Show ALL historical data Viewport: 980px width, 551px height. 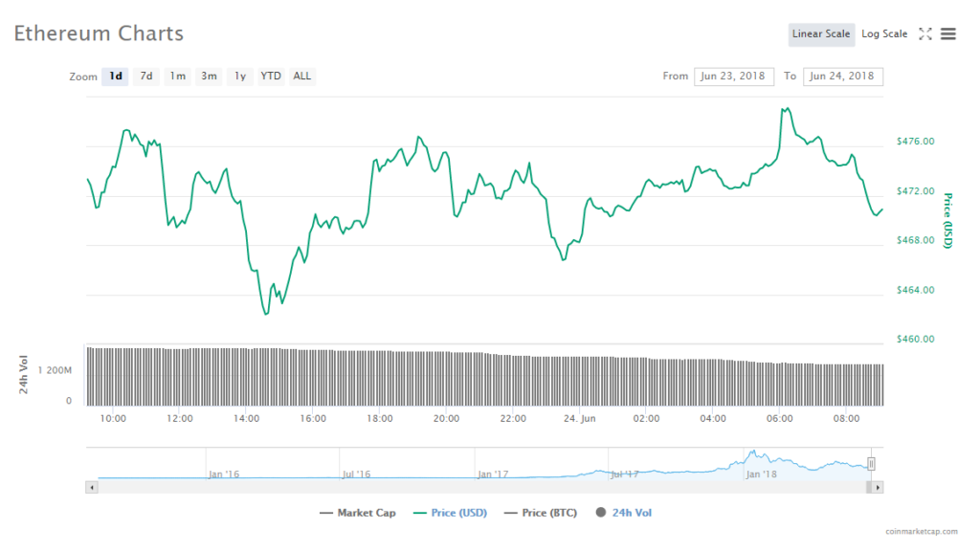tap(301, 77)
